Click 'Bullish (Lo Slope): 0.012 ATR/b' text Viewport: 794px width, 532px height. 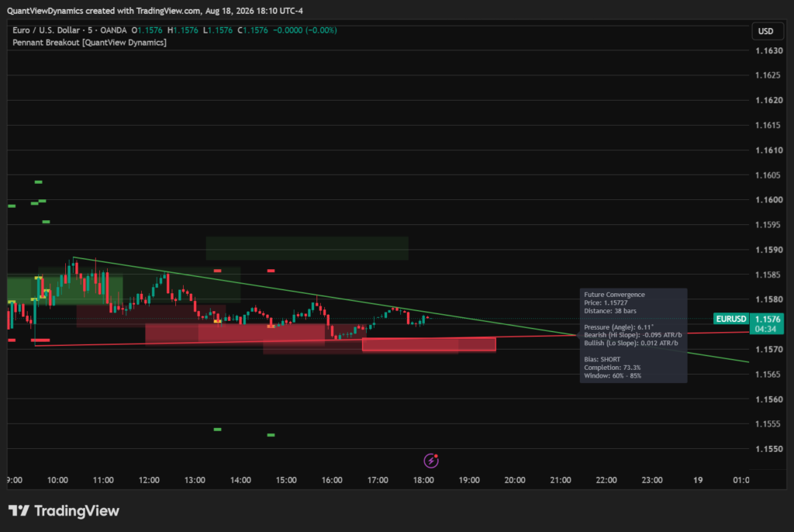click(631, 343)
